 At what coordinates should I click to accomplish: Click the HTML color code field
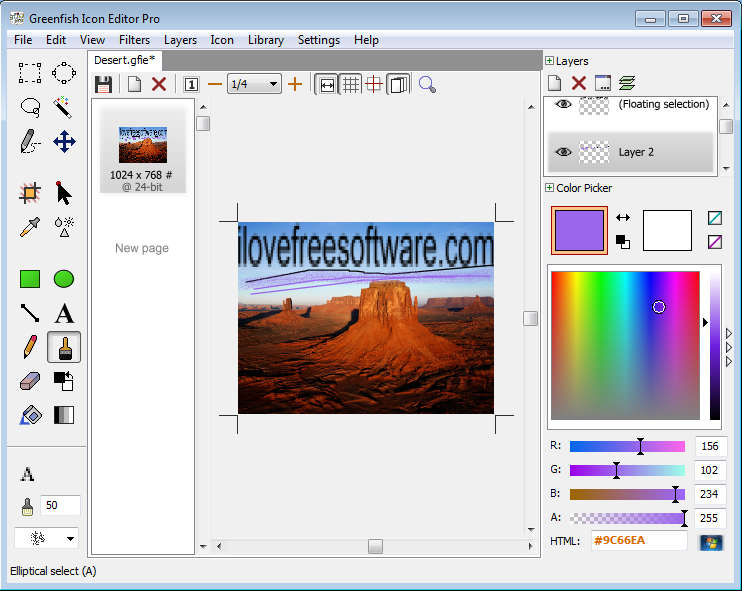(639, 540)
